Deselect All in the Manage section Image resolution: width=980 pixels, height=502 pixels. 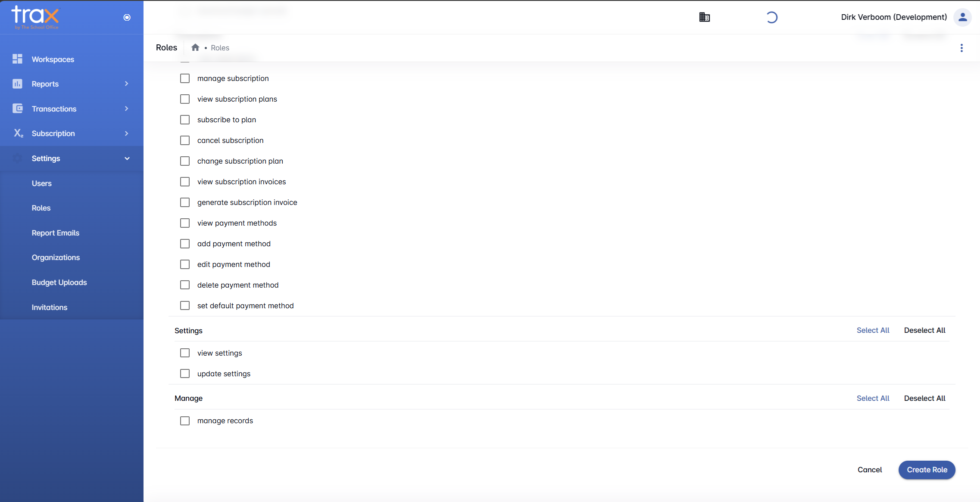coord(924,398)
